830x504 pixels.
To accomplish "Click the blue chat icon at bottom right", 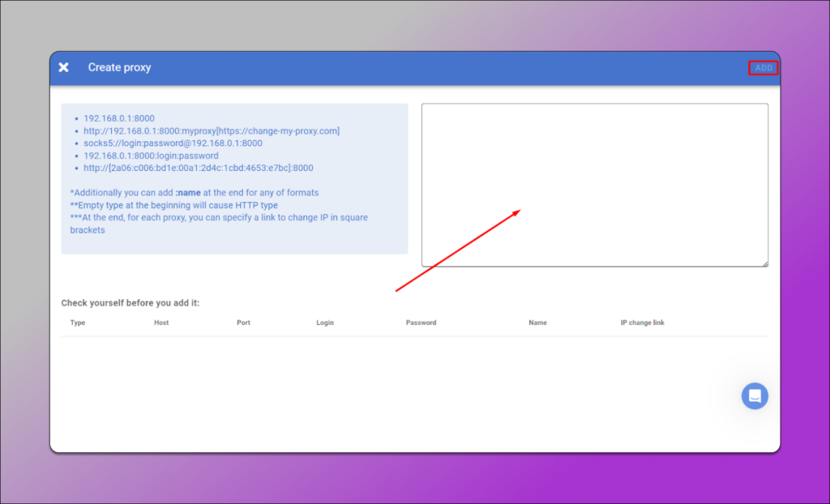I will [755, 395].
